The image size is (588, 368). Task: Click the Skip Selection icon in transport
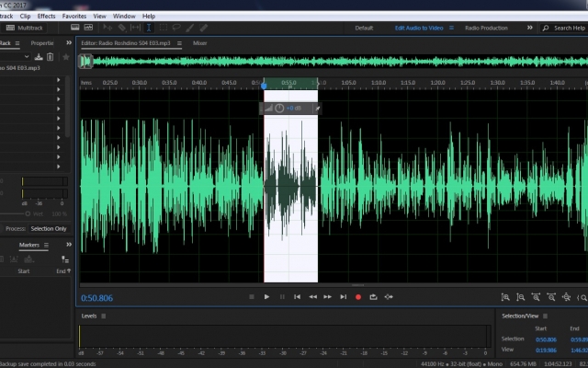(389, 296)
